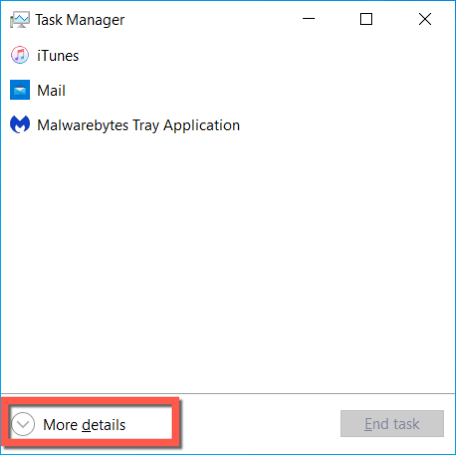Expand view using the circled chevron icon
Screen dimensions: 456x455
coord(23,424)
